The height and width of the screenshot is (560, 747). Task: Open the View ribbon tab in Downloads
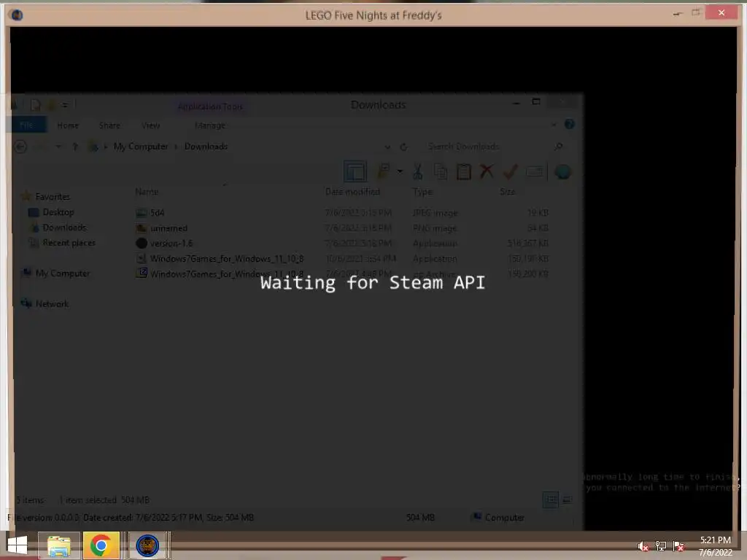click(151, 125)
